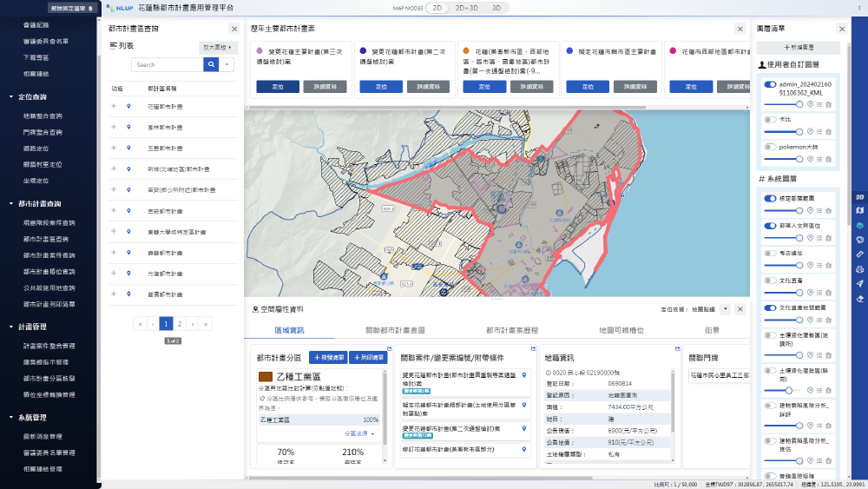
Task: Pop out the 地籍資訊 card
Action: [677, 349]
